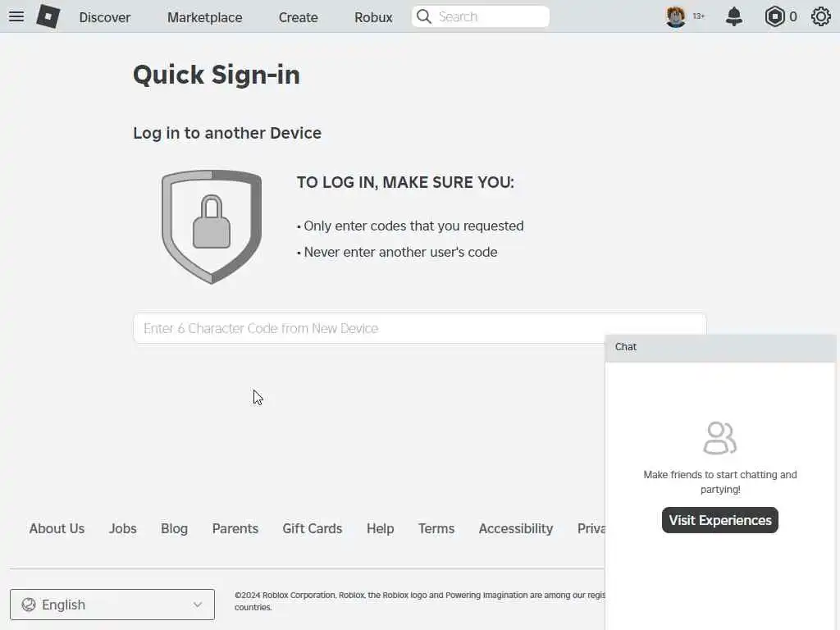
Task: Open the English language dropdown
Action: point(112,605)
